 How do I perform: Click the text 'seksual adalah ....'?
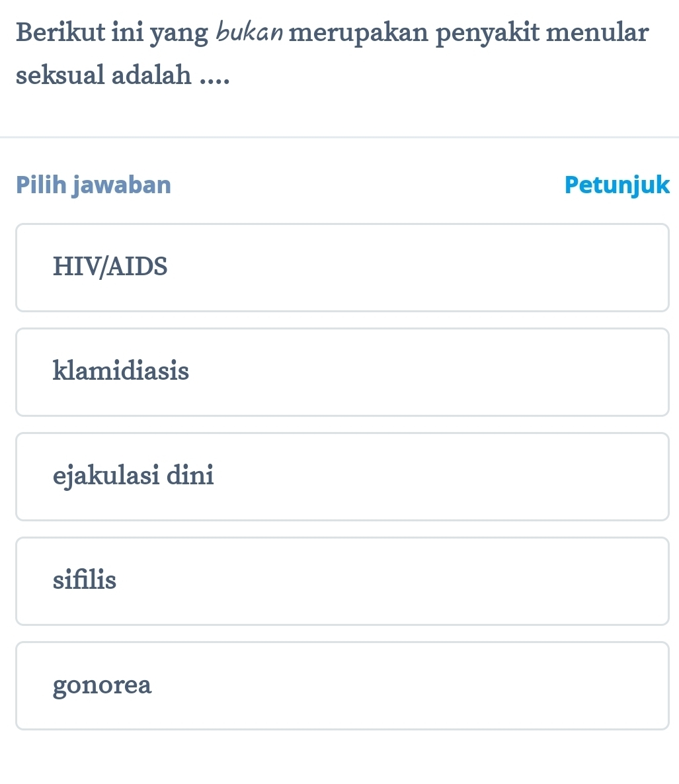pyautogui.click(x=123, y=75)
